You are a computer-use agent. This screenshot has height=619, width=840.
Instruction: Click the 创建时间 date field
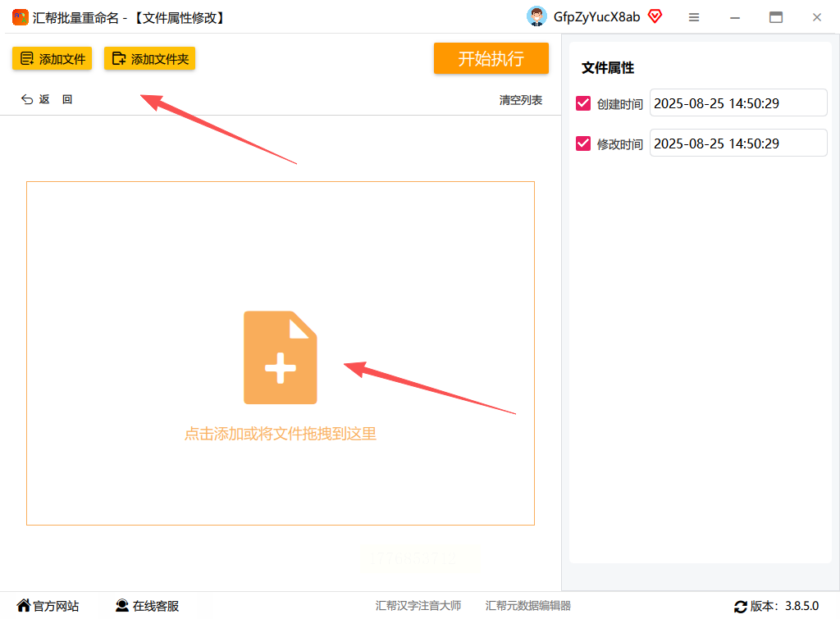tap(738, 102)
